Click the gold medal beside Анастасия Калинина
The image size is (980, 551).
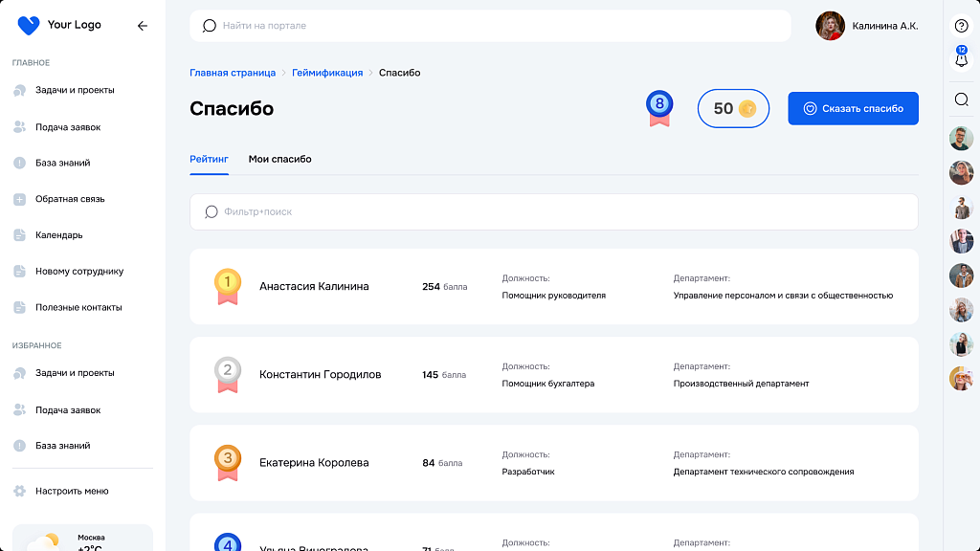pyautogui.click(x=226, y=284)
